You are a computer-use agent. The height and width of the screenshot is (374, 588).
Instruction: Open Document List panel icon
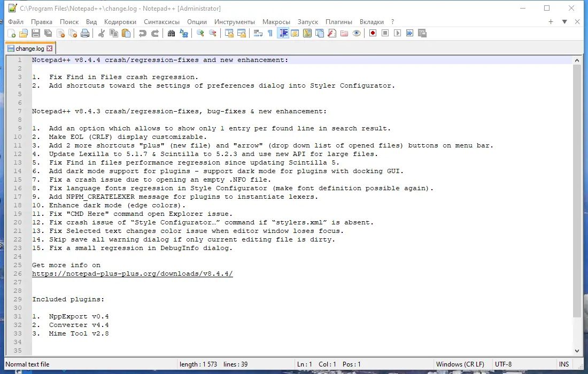[x=320, y=33]
